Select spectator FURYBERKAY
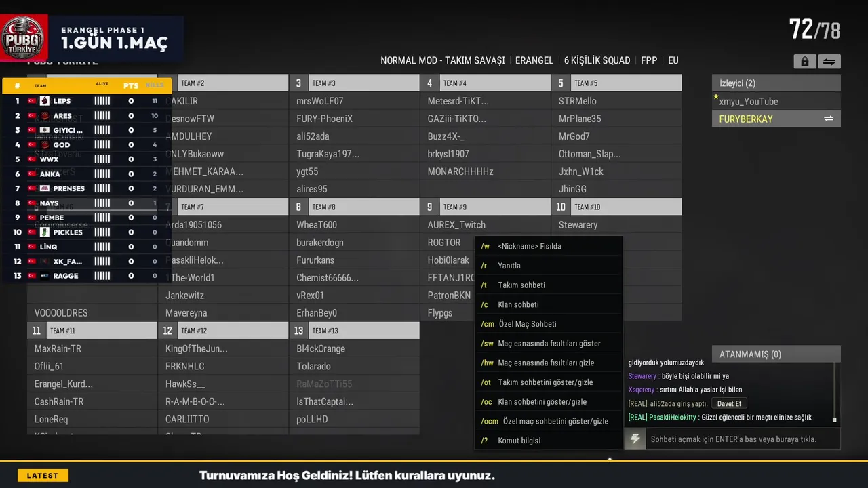The width and height of the screenshot is (868, 488). pos(776,119)
